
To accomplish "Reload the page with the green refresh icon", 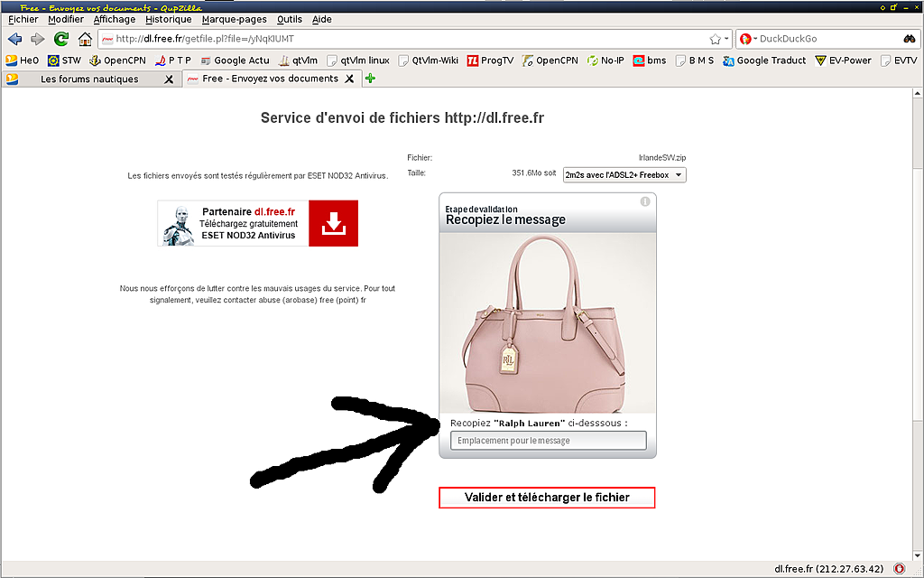I will (61, 39).
